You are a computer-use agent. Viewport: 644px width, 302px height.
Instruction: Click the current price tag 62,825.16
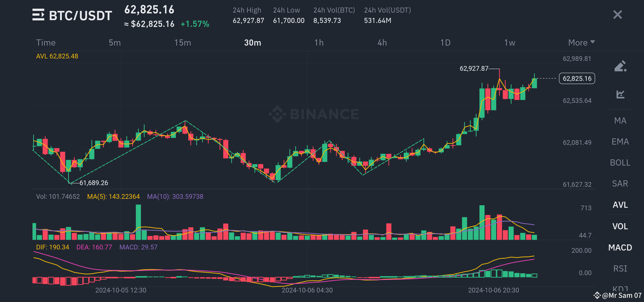(577, 79)
